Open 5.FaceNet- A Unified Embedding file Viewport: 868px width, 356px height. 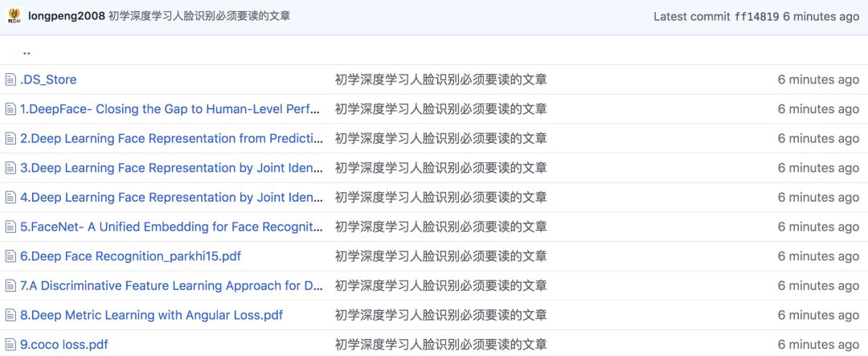coord(172,227)
